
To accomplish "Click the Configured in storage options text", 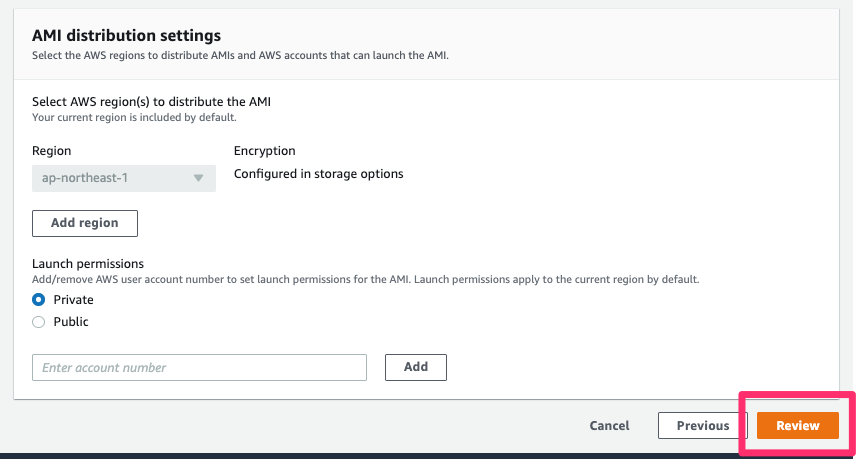I will [319, 174].
